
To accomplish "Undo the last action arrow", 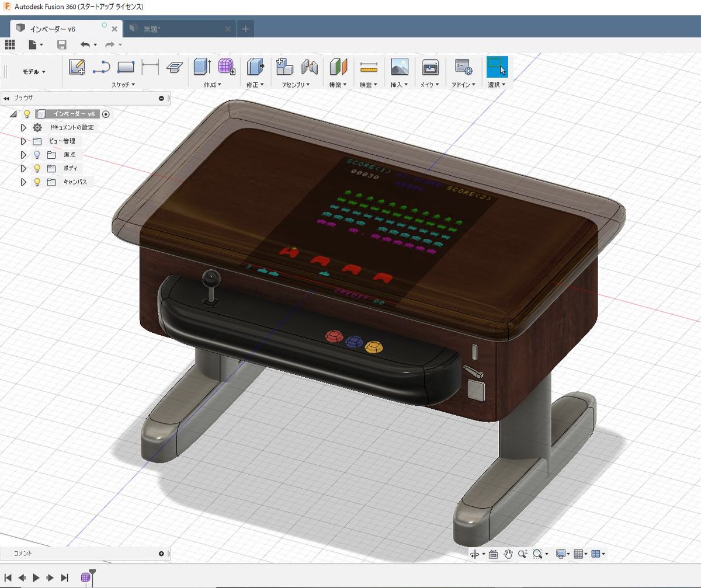I will 85,44.
